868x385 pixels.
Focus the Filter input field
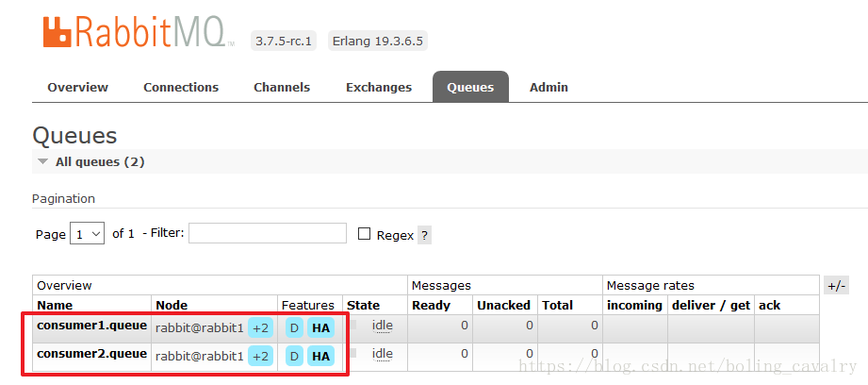(268, 233)
